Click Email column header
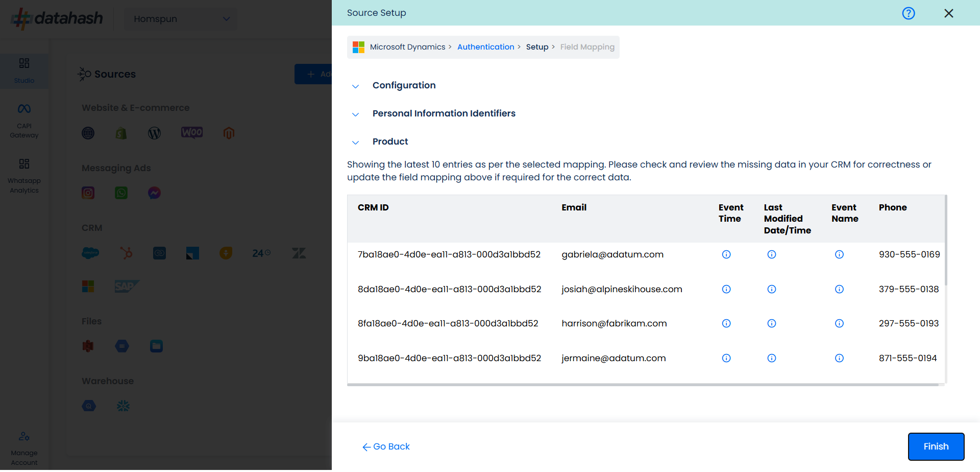 (x=574, y=207)
